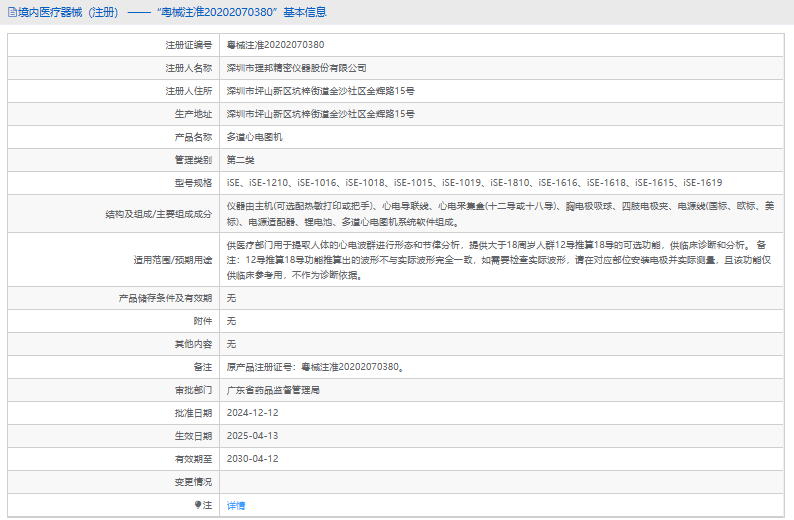Select approval date 2024-12-12

[253, 413]
